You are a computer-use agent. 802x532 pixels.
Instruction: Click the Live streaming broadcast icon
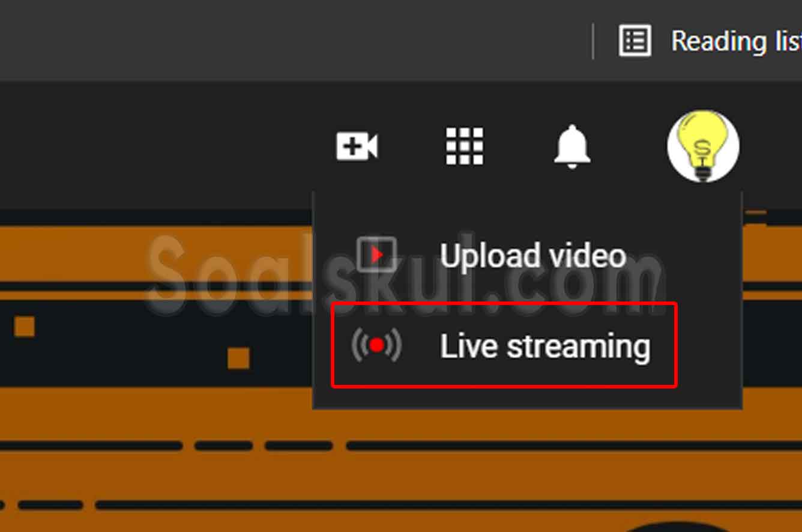pyautogui.click(x=376, y=345)
